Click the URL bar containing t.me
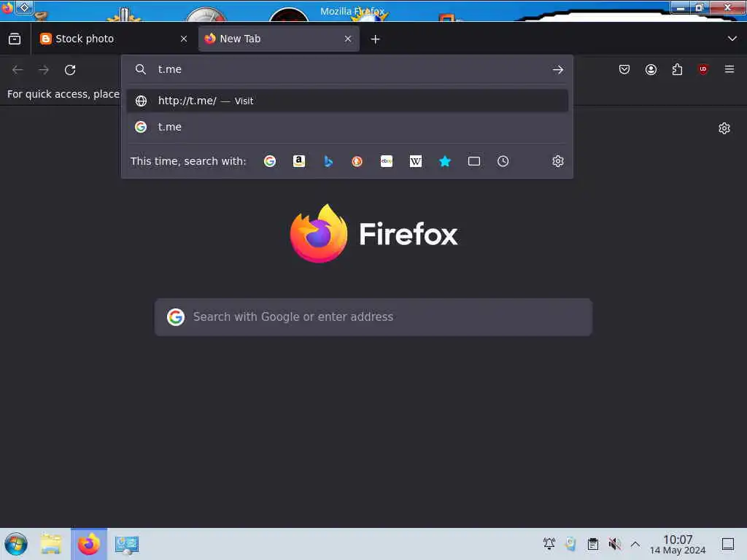This screenshot has height=560, width=747. click(x=348, y=69)
